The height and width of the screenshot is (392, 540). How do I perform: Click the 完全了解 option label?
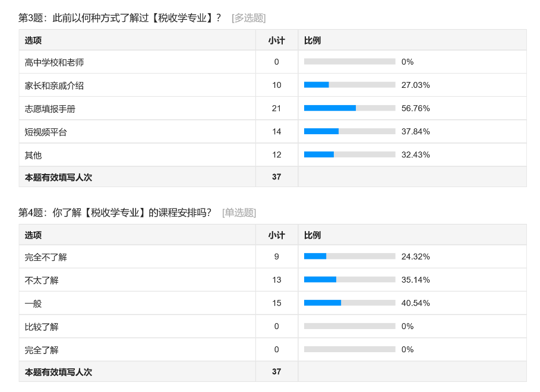[x=42, y=350]
